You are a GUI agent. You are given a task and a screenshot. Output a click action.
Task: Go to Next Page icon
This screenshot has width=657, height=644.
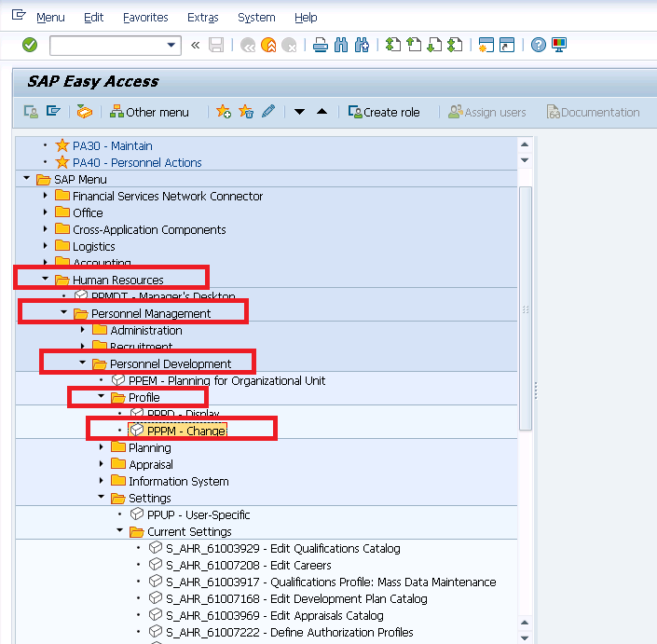434,45
